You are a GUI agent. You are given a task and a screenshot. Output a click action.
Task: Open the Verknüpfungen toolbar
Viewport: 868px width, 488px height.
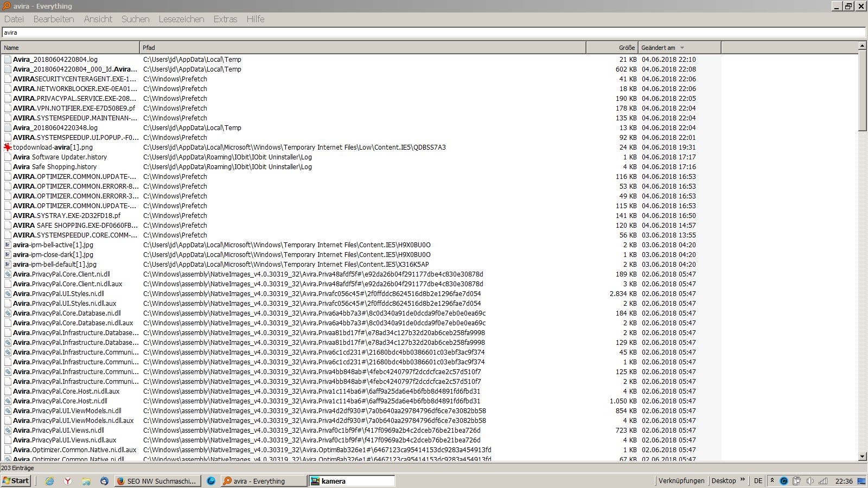click(681, 481)
